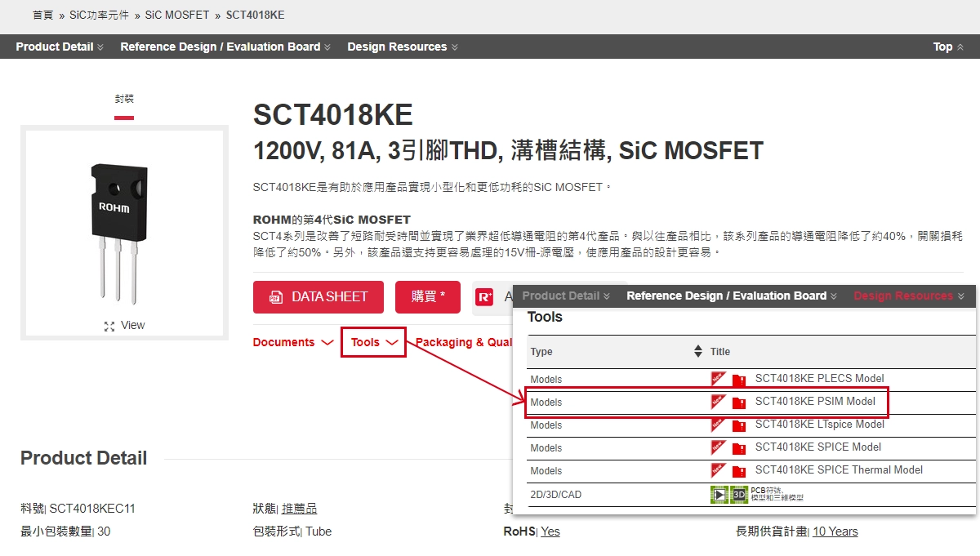Viewport: 980px width, 556px height.
Task: Expand the Documents section chevron
Action: pyautogui.click(x=327, y=343)
